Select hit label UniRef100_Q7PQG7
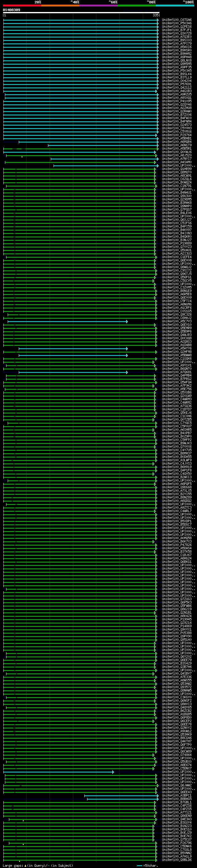The height and width of the screenshot is (868, 197). tap(177, 210)
